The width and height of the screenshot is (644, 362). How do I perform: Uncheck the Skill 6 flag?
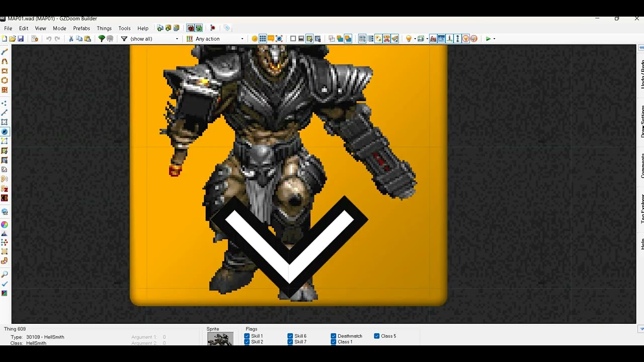pos(290,336)
